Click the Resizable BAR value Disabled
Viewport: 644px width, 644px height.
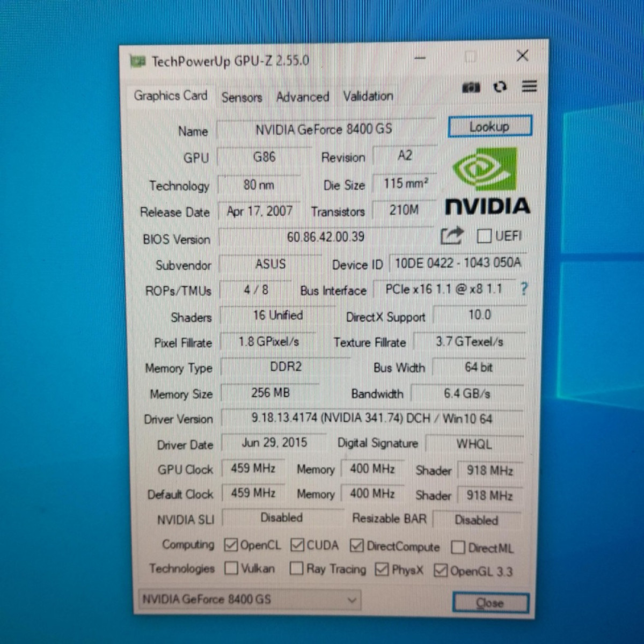[477, 520]
